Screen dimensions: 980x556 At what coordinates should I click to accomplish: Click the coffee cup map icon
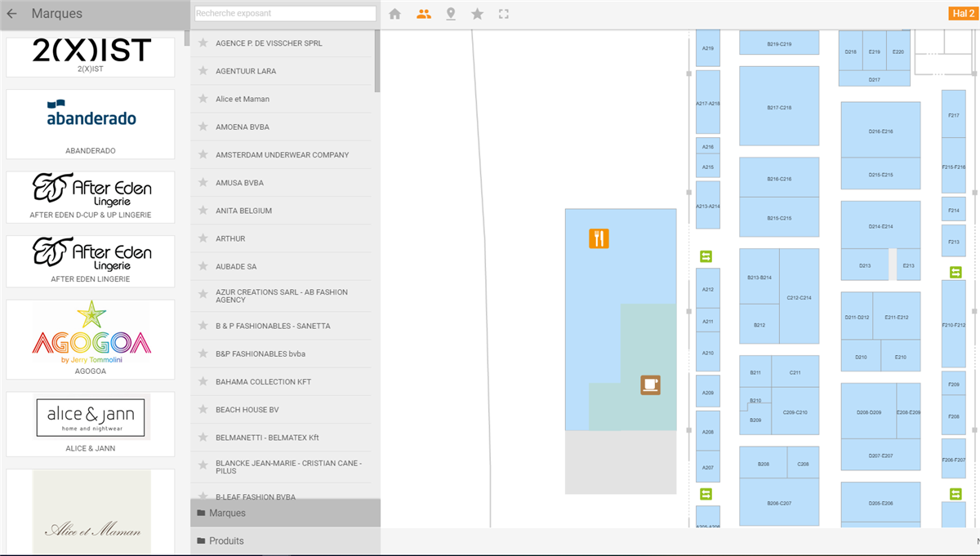pos(650,384)
